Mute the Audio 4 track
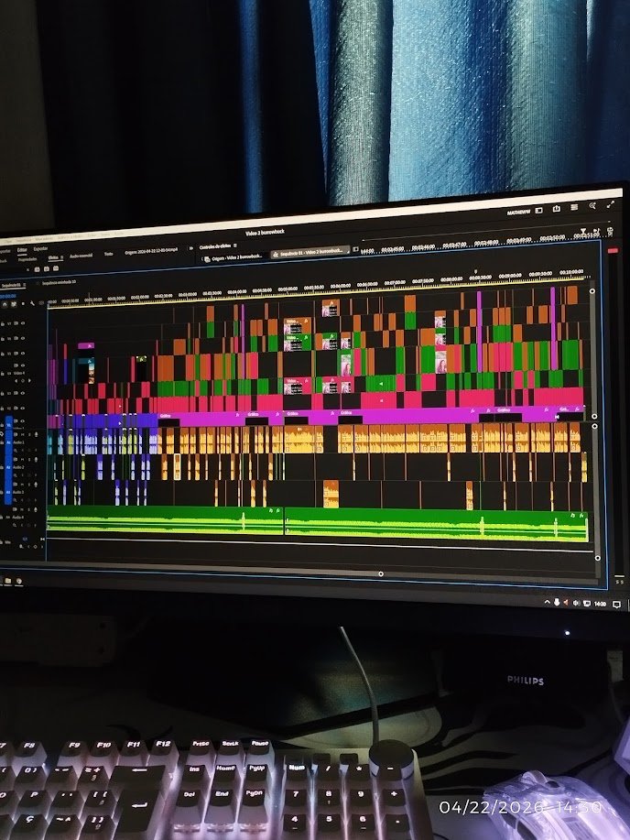The width and height of the screenshot is (630, 840). pos(22,509)
